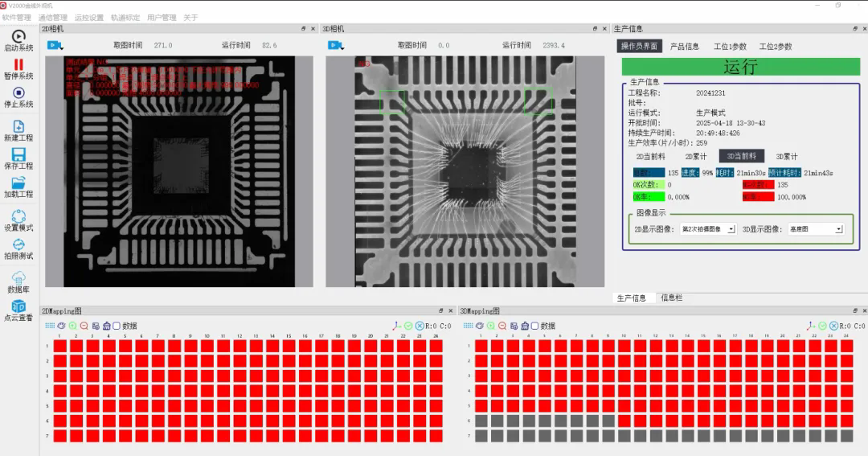Click the 启动系统 (Start System) icon
868x456 pixels.
point(18,36)
